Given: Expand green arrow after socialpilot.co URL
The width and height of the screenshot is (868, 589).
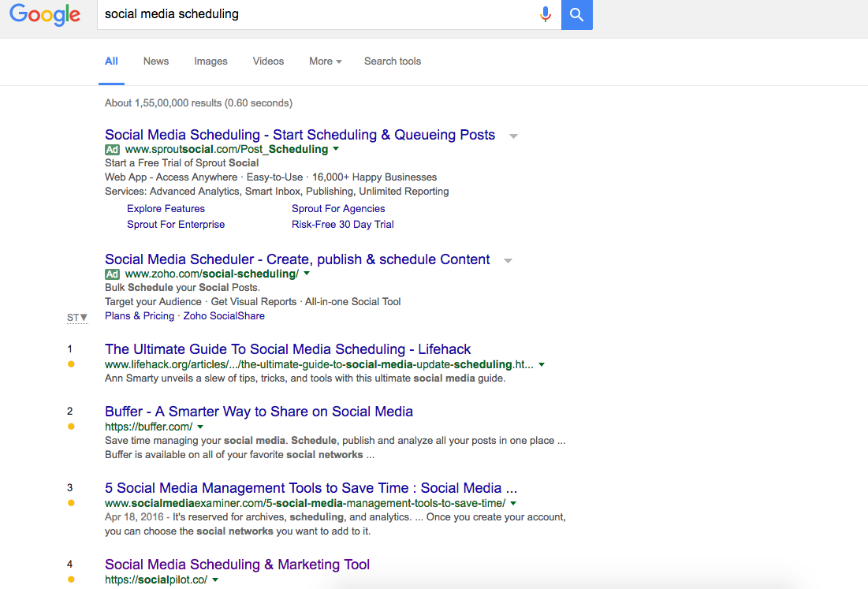Looking at the screenshot, I should [x=215, y=580].
